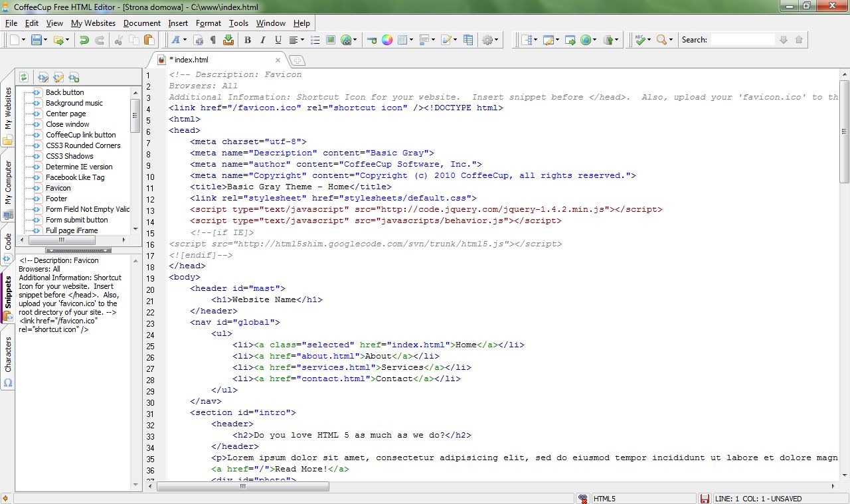Expand the settings gear dropdown arrow
This screenshot has height=504, width=850.
[x=497, y=40]
